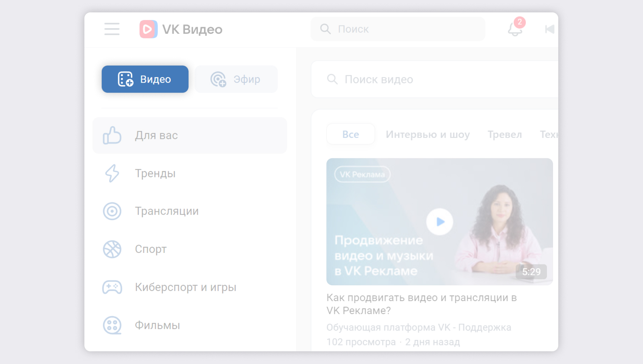Open Фильмы section in sidebar

click(190, 325)
